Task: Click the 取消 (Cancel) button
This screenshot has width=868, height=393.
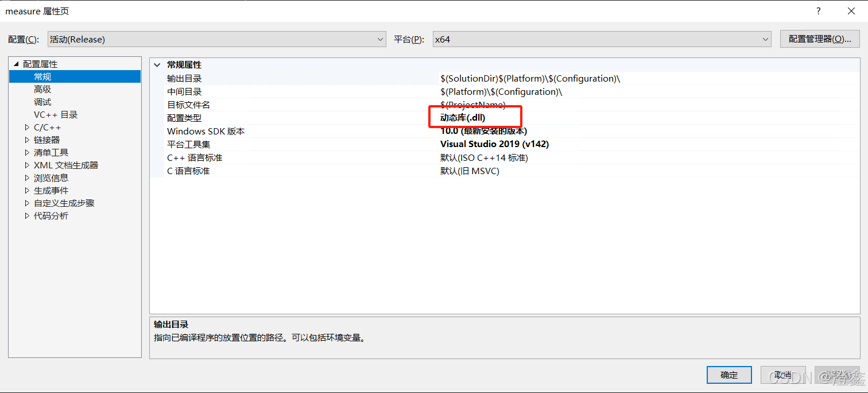Action: [783, 375]
